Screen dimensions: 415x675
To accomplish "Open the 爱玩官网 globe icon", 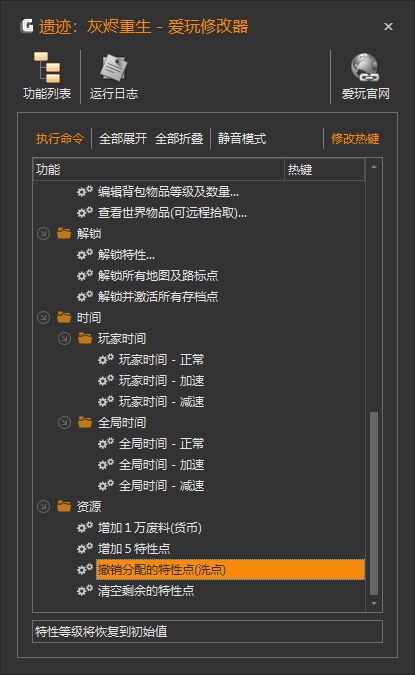I will pyautogui.click(x=365, y=68).
